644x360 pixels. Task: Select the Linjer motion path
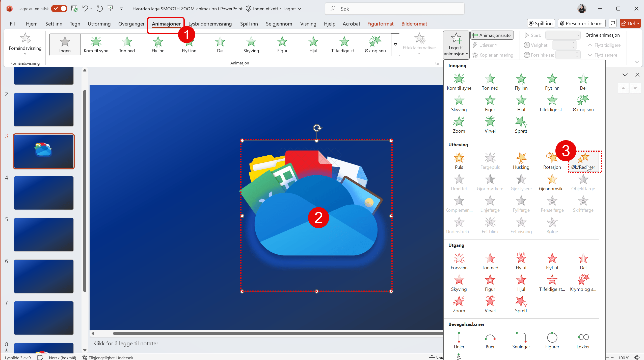(x=459, y=340)
